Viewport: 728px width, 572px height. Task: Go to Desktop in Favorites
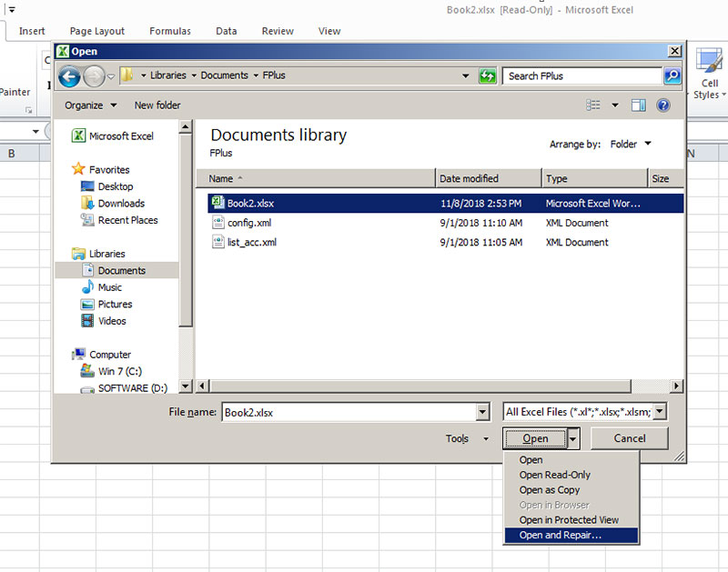coord(106,186)
